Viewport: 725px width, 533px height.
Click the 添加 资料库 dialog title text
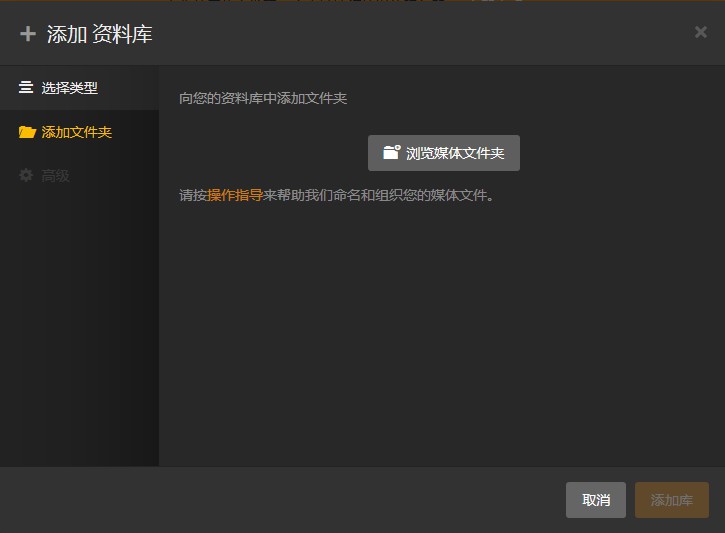(x=99, y=34)
